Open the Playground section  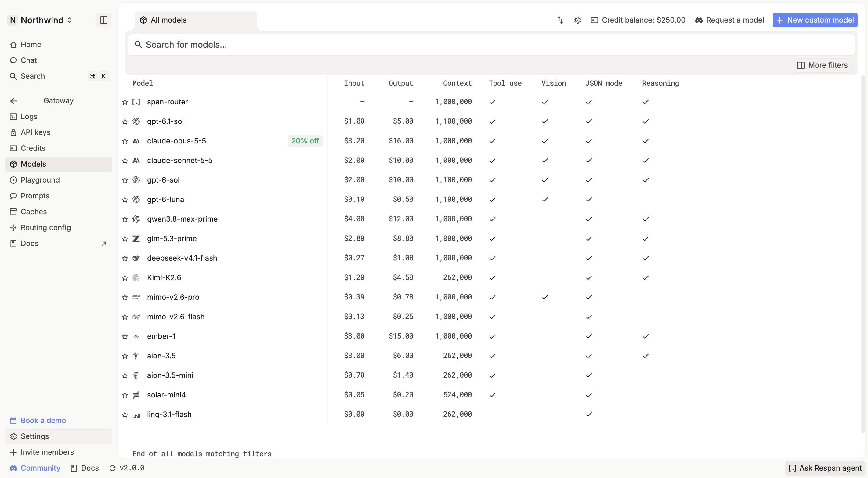click(59, 180)
